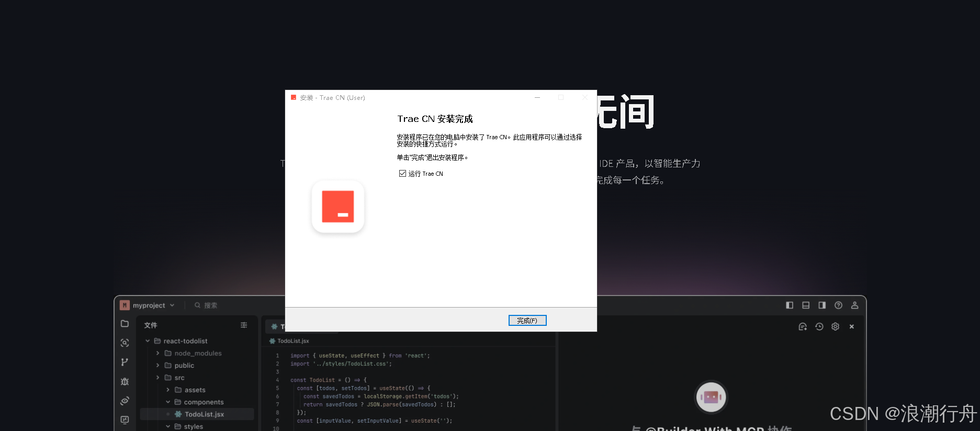
Task: Close the Trae CN installer window
Action: (585, 98)
